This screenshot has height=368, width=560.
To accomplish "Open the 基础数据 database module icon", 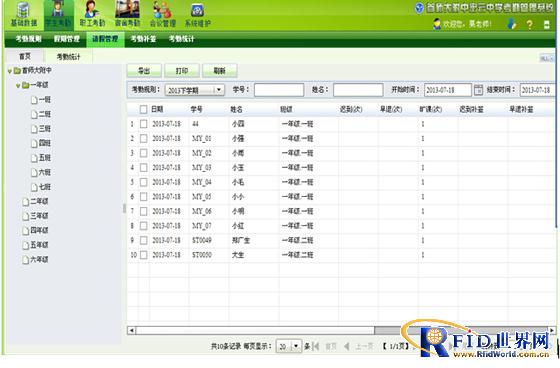I will click(23, 10).
